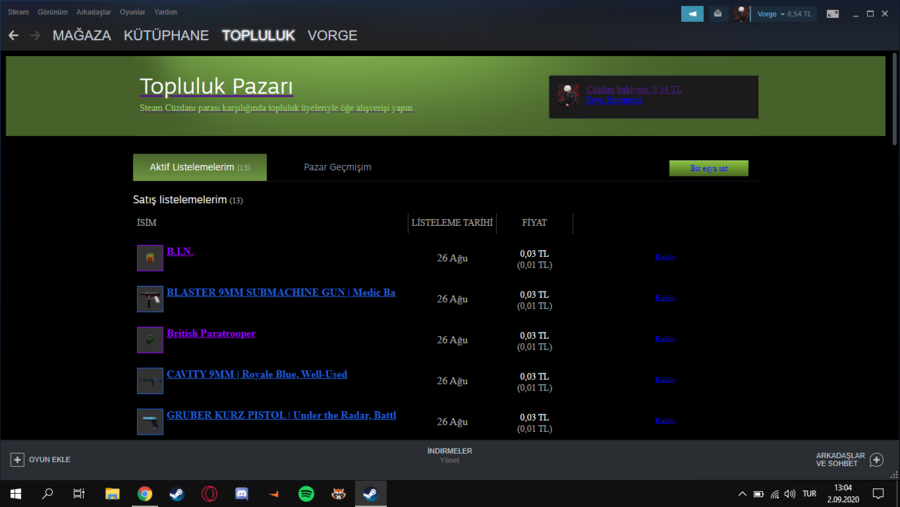The width and height of the screenshot is (900, 507).
Task: Switch to Pazar Geçmişim tab
Action: (x=338, y=167)
